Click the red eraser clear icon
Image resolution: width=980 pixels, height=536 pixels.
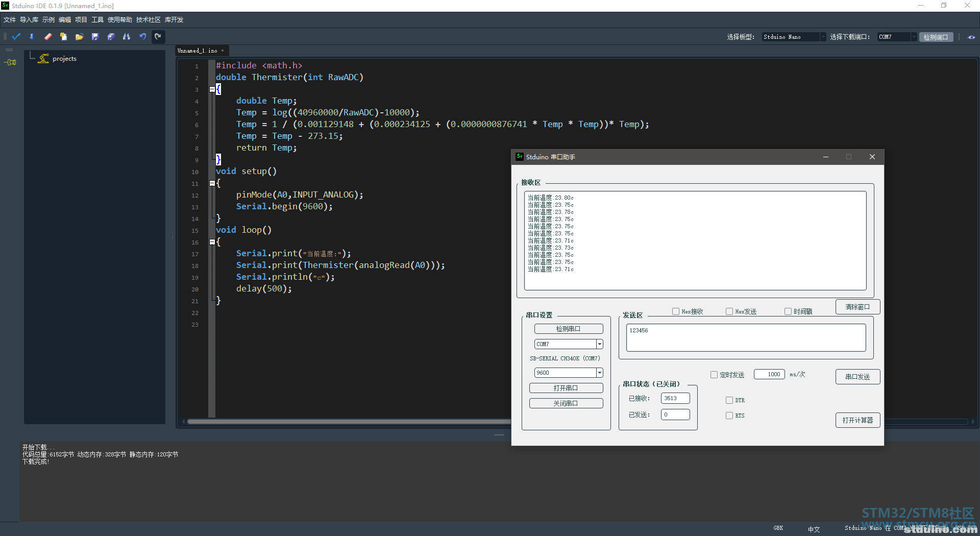pyautogui.click(x=48, y=37)
